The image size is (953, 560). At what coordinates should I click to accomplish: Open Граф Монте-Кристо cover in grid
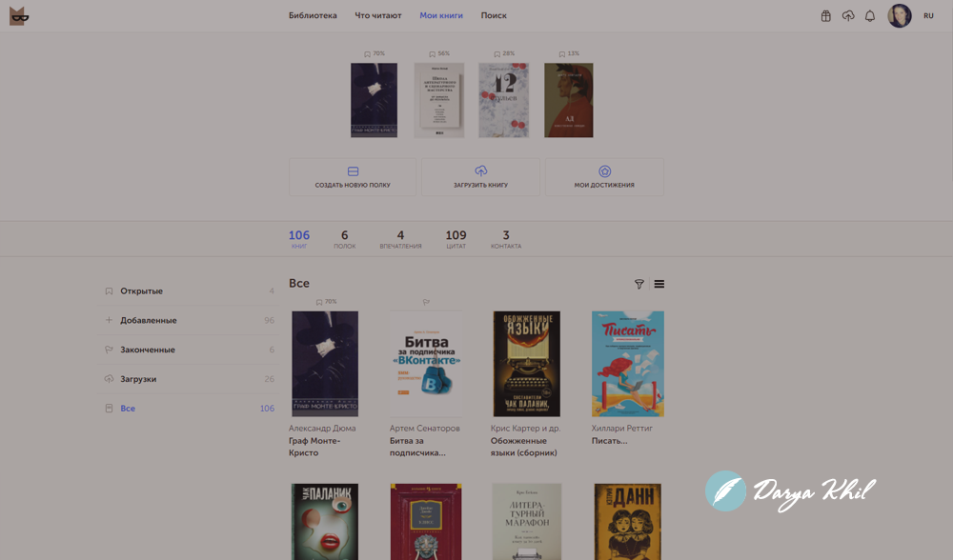click(325, 364)
